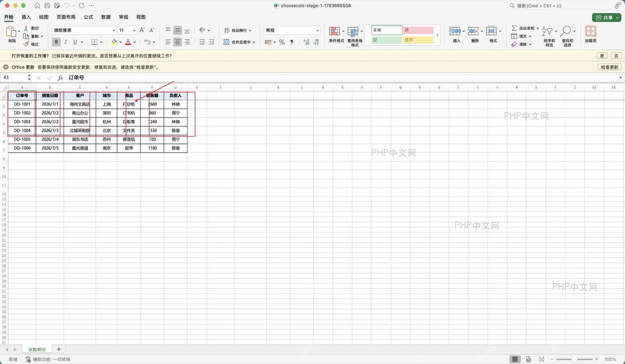Click the 检查更新 button
Viewport: 625px width, 364px height.
[609, 67]
